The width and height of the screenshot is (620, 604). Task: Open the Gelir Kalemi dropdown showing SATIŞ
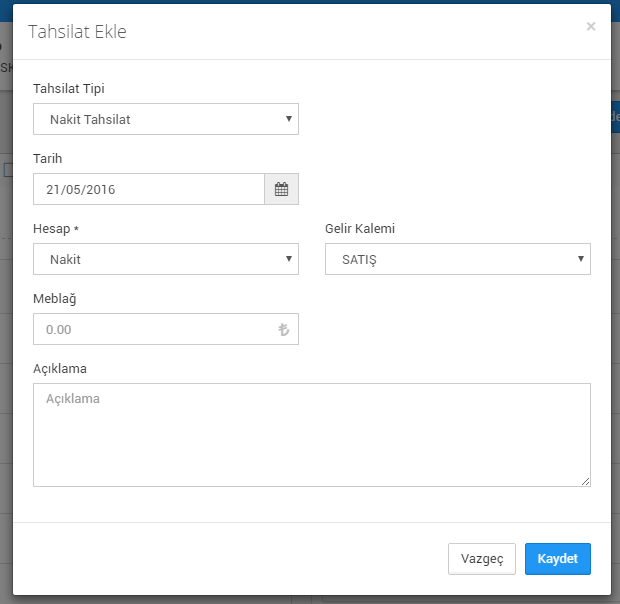[458, 259]
